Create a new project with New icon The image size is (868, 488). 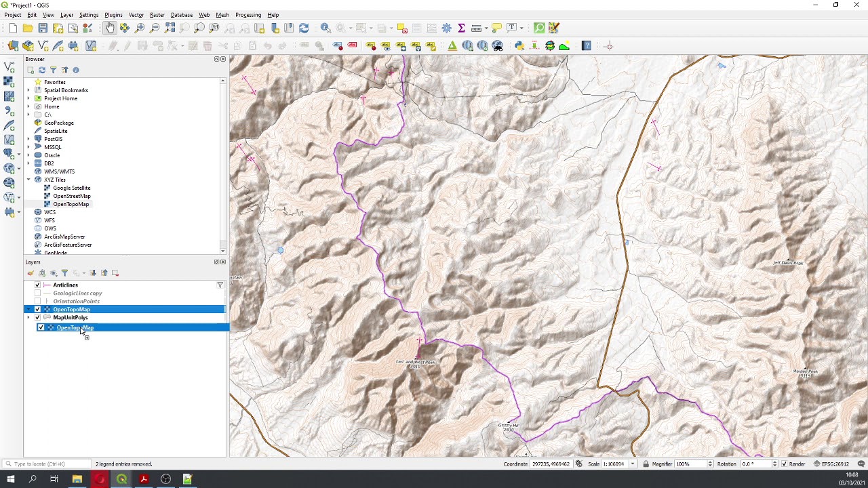click(x=13, y=28)
